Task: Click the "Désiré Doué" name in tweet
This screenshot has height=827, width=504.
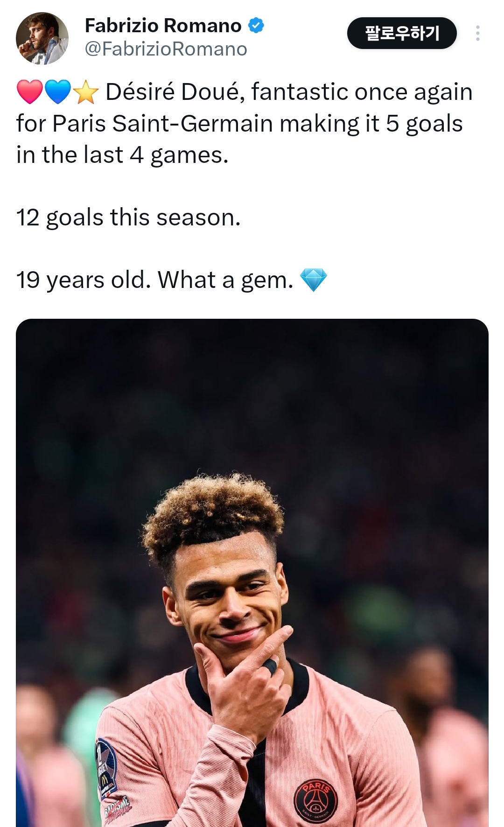Action: click(x=175, y=92)
